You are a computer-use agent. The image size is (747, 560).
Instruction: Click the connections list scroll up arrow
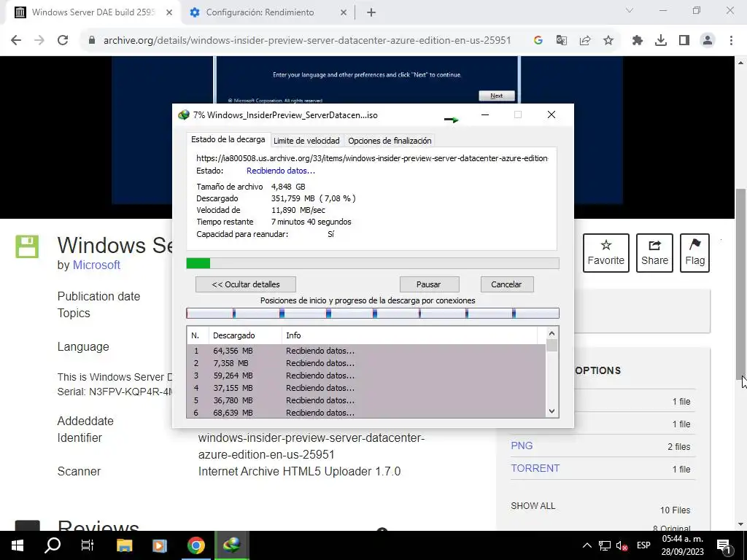[551, 333]
